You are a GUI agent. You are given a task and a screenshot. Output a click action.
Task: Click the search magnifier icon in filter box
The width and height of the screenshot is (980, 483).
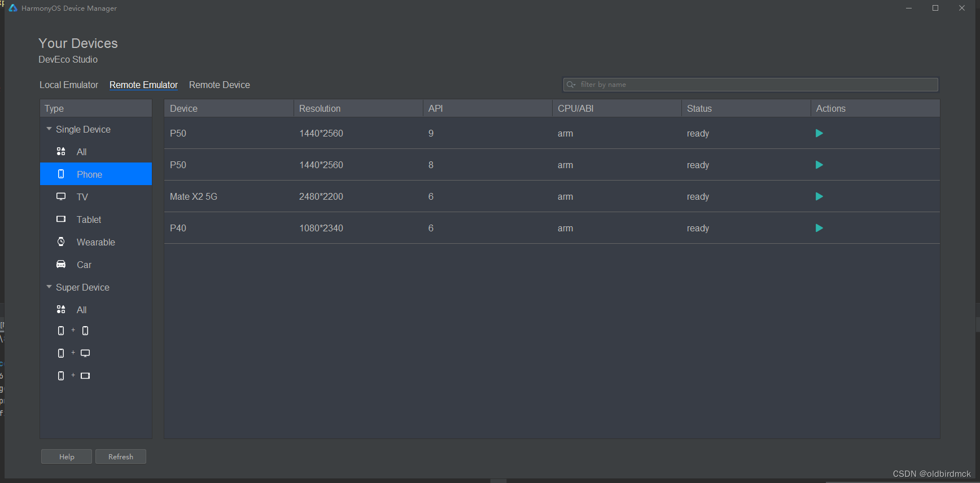[x=571, y=85]
